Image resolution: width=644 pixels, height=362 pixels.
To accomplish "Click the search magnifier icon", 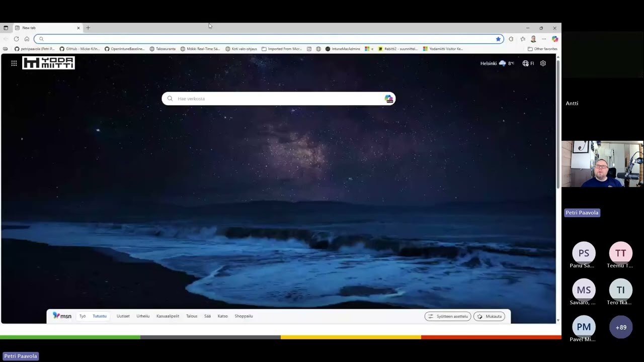I will pos(170,99).
